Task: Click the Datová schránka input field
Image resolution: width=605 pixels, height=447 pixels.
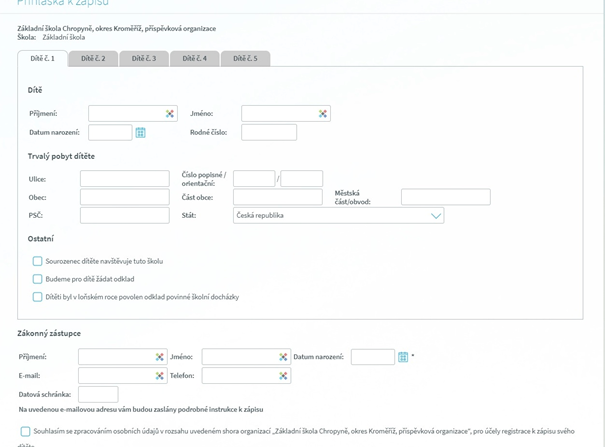Action: [98, 395]
